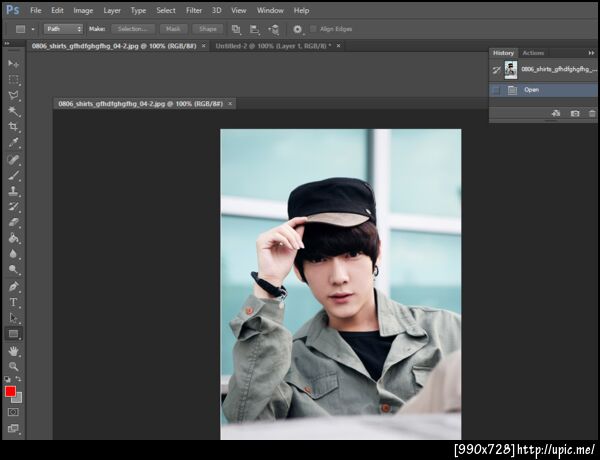Screen dimensions: 600x460
Task: Open the Type menu
Action: [138, 11]
